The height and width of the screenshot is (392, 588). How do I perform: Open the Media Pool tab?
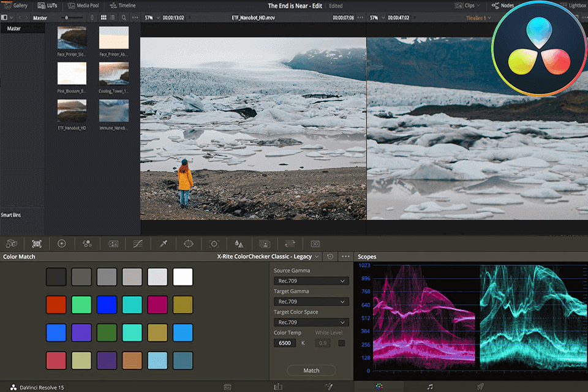(x=83, y=6)
